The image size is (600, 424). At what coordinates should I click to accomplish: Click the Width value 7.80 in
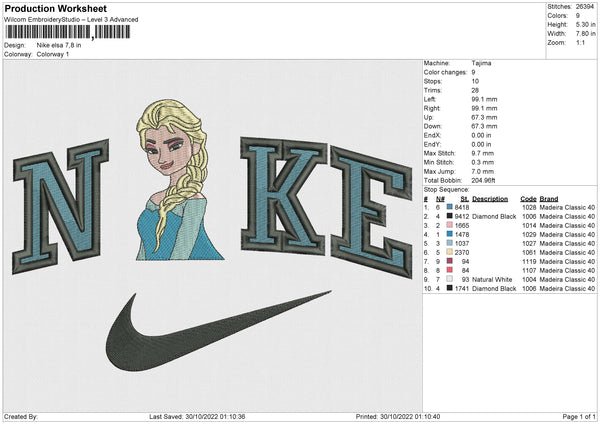tap(585, 34)
